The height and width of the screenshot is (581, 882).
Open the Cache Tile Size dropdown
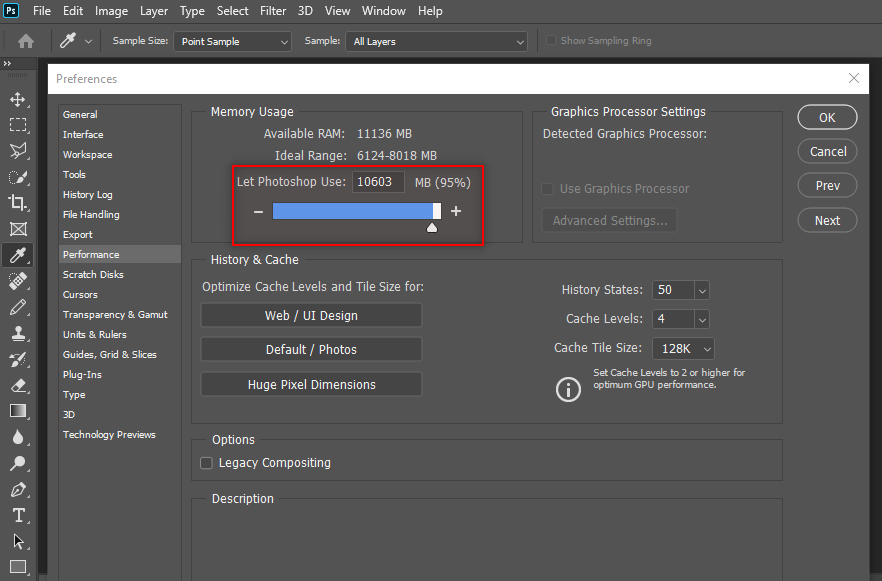pyautogui.click(x=683, y=349)
